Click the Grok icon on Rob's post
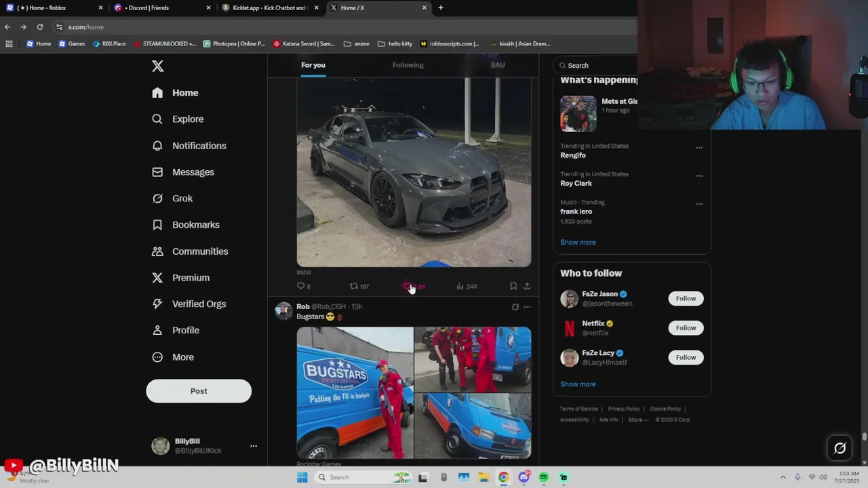 [x=515, y=307]
